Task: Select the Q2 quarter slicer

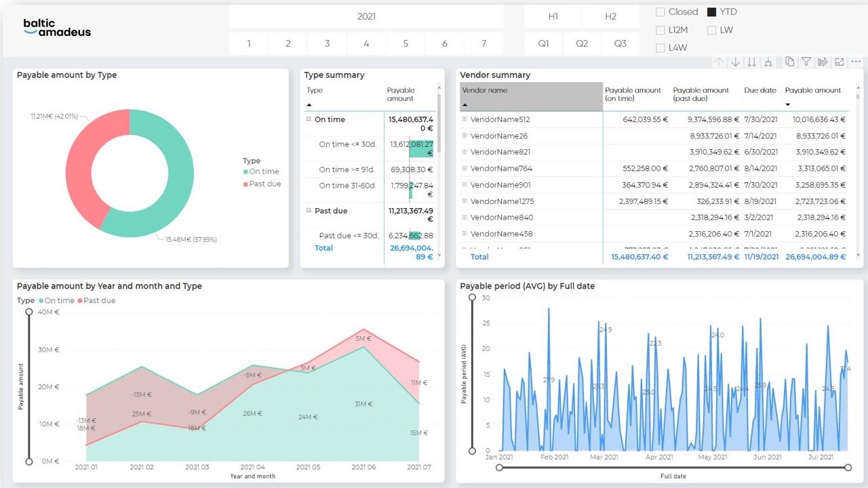Action: point(582,43)
